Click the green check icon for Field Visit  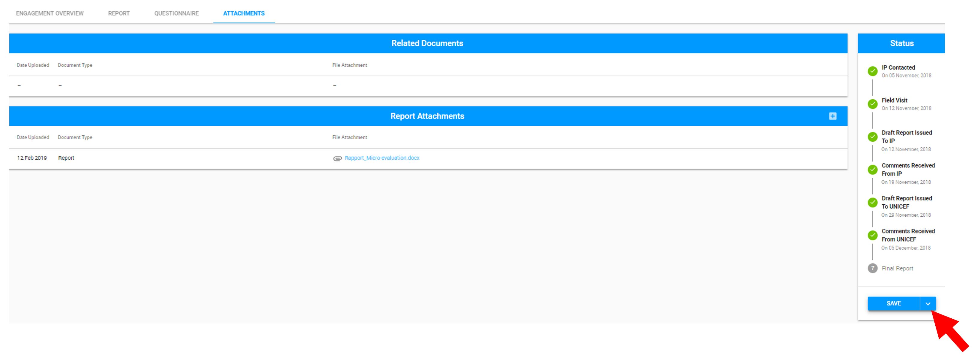(873, 104)
